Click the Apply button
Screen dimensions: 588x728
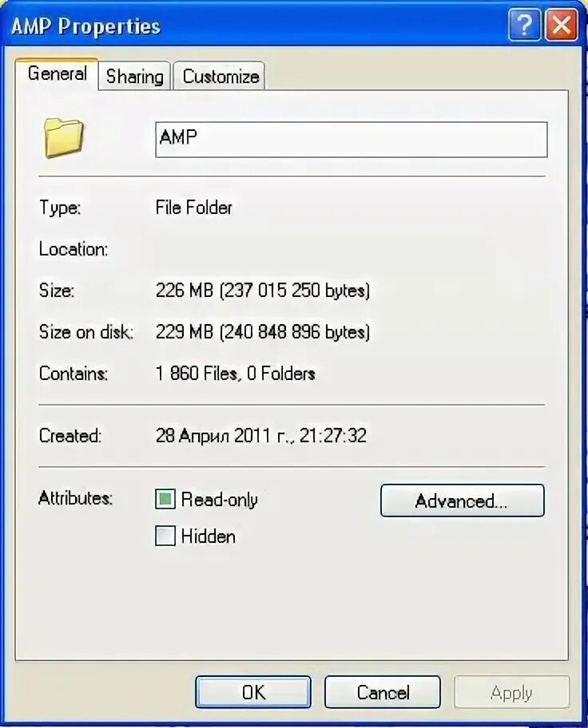click(x=511, y=692)
